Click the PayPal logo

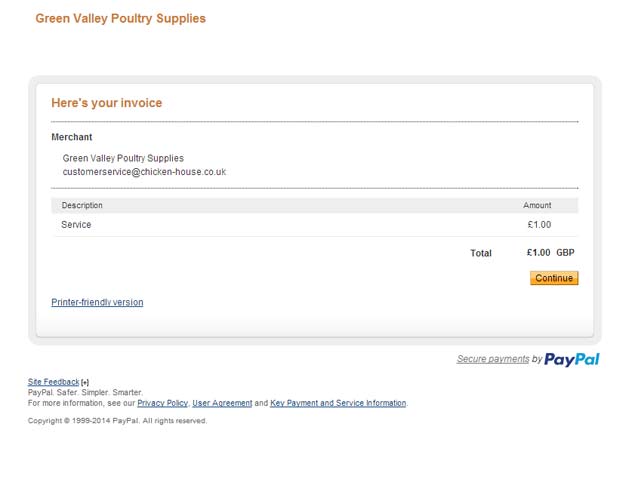pos(572,359)
